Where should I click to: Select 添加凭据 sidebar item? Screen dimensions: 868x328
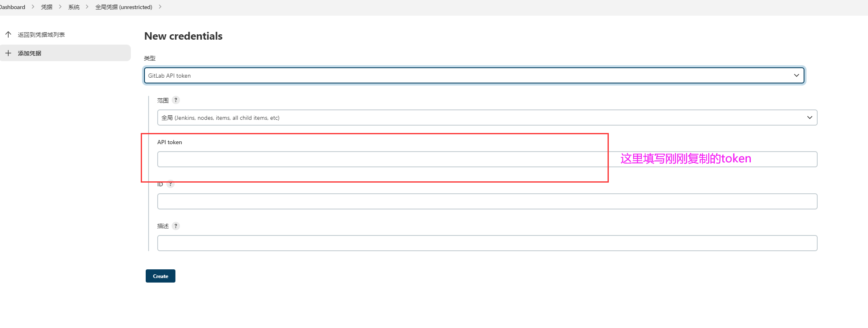pyautogui.click(x=65, y=53)
